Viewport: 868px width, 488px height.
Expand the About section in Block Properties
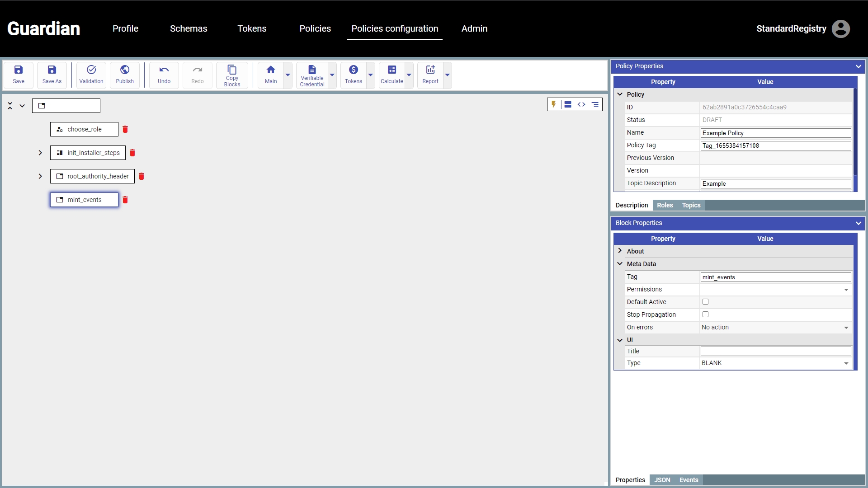point(620,251)
